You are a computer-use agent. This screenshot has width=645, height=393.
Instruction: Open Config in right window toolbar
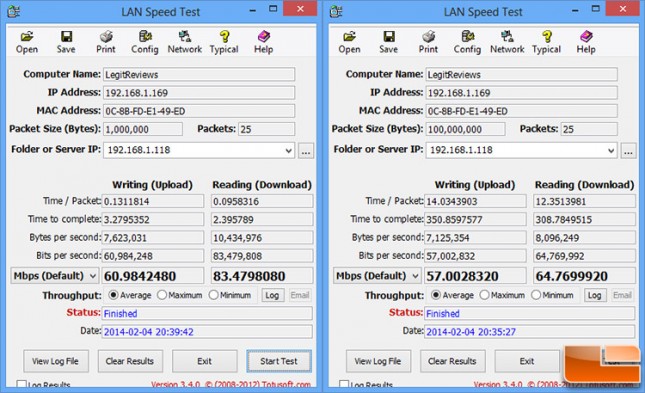(467, 42)
